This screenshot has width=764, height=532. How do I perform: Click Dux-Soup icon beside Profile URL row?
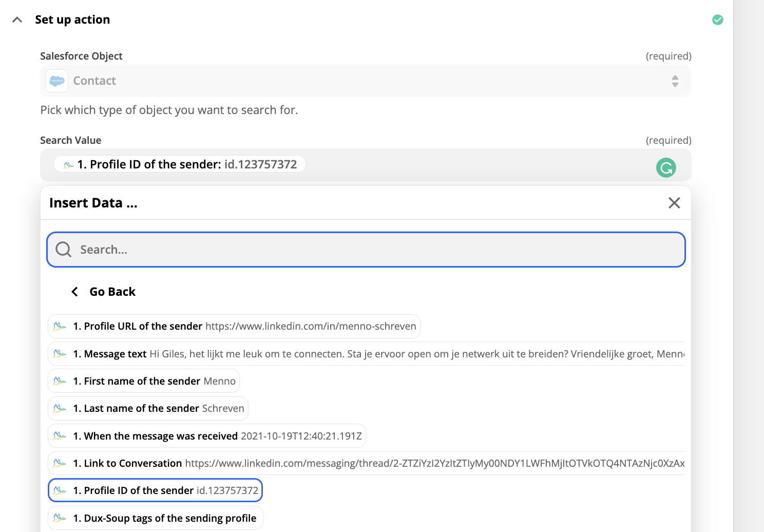[60, 326]
